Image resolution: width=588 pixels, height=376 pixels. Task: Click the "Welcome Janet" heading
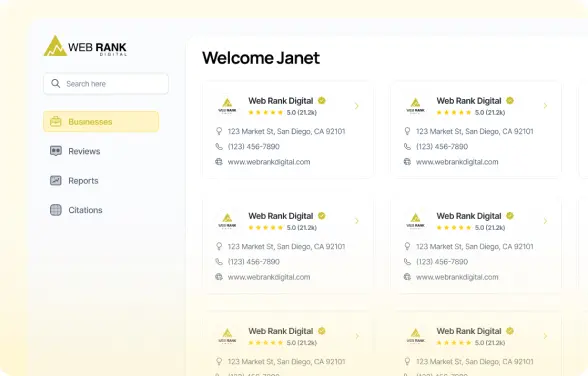(x=261, y=58)
